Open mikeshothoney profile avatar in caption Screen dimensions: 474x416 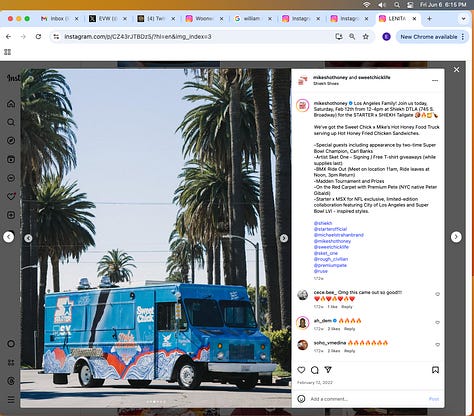[303, 106]
